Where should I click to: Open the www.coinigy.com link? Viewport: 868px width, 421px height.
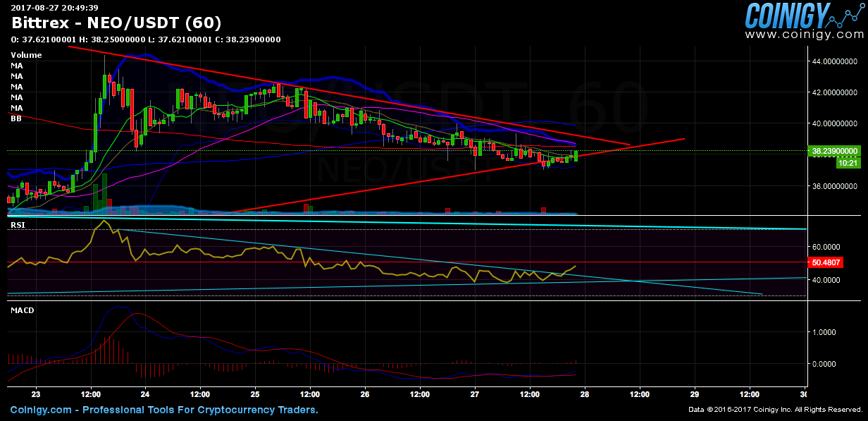[x=805, y=35]
